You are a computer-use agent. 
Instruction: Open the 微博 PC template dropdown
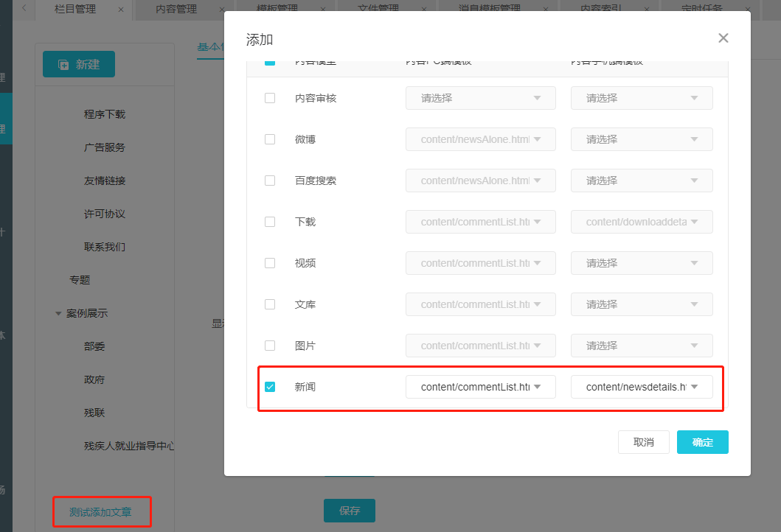point(481,139)
